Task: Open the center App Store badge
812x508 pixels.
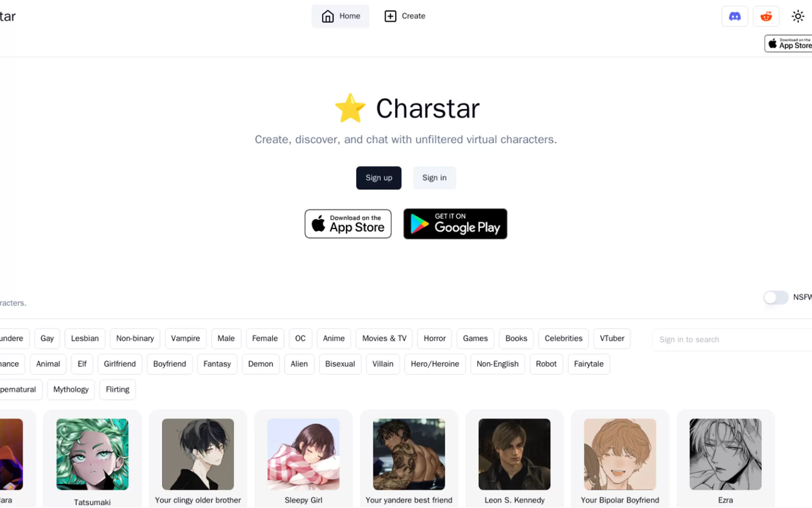Action: point(348,224)
